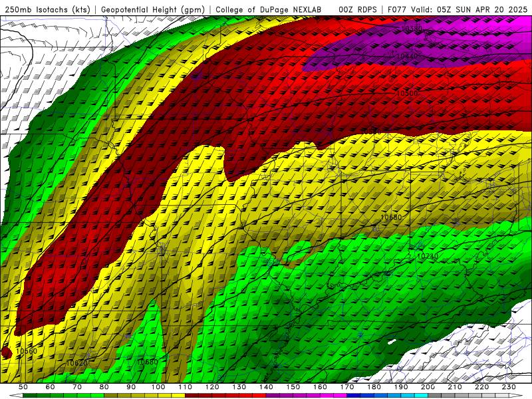Click the 10500 height contour label
This screenshot has width=532, height=399.
pos(407,93)
